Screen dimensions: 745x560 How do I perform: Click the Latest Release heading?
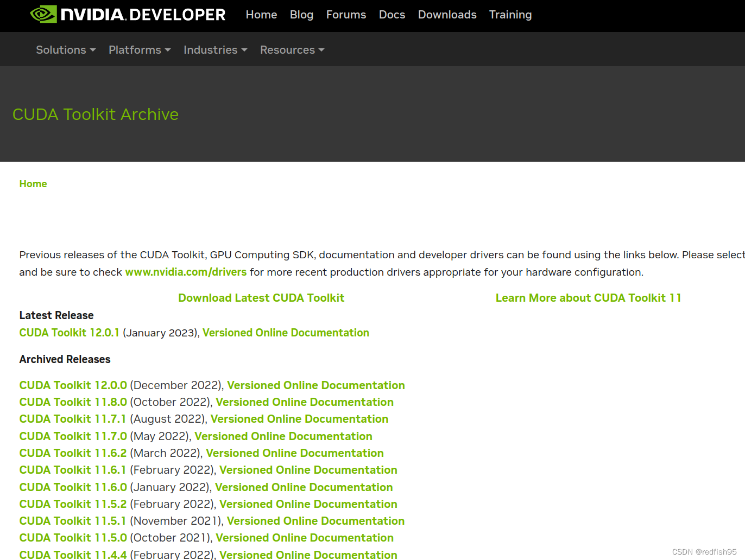click(x=56, y=315)
